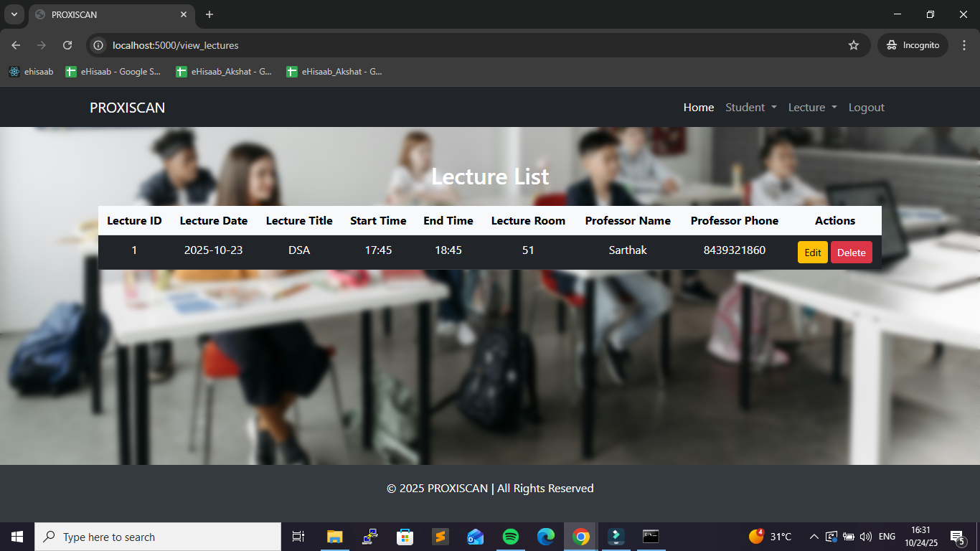Open the new tab plus button
The height and width of the screenshot is (551, 980).
click(209, 14)
